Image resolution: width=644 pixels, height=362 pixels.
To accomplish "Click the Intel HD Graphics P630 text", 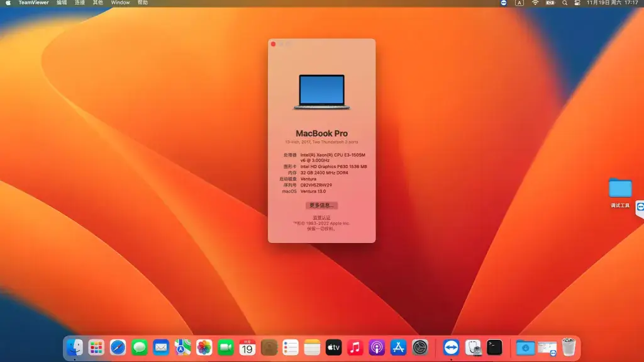I will click(x=333, y=167).
